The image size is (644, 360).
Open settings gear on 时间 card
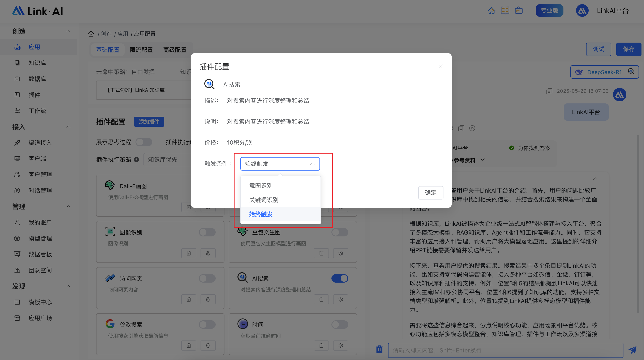[340, 346]
